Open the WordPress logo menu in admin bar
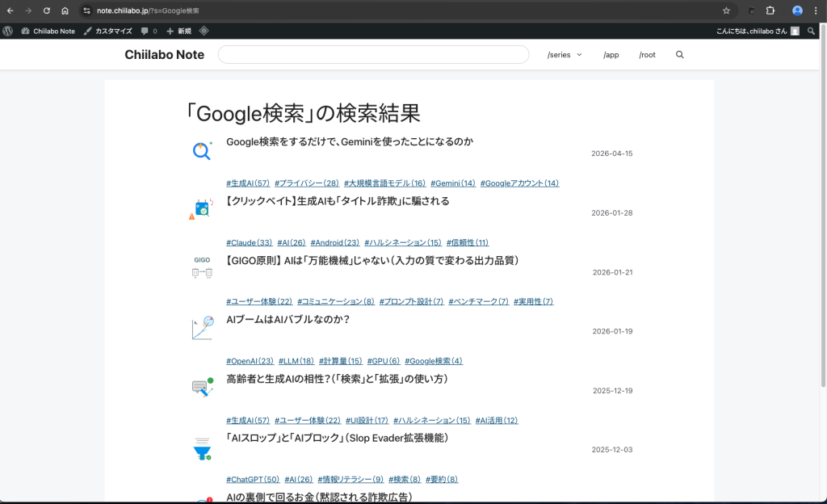 tap(7, 31)
